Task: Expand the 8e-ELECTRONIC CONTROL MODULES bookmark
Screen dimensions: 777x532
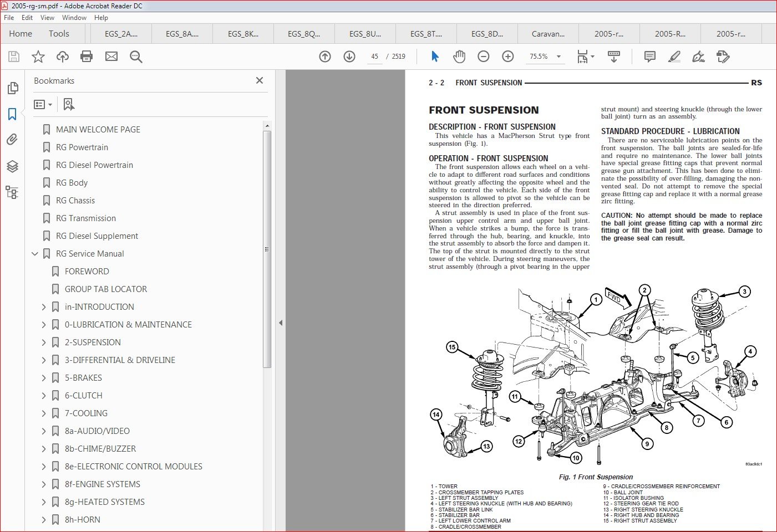Action: point(44,467)
